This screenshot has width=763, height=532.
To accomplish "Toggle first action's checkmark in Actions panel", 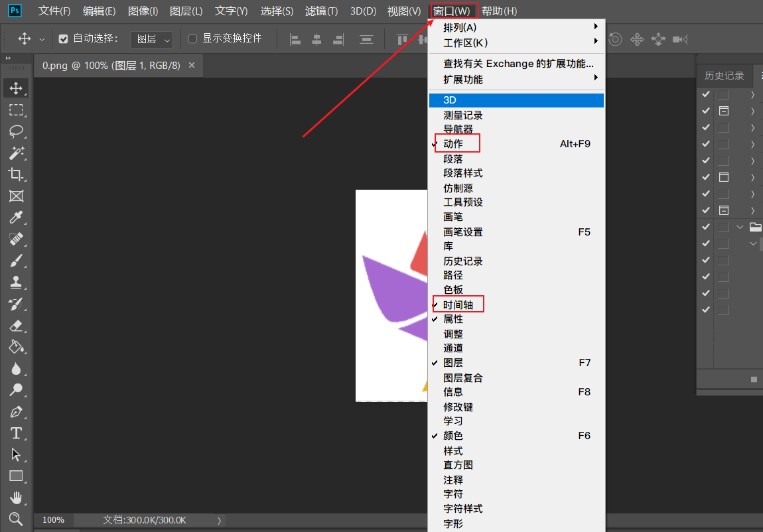I will click(705, 94).
